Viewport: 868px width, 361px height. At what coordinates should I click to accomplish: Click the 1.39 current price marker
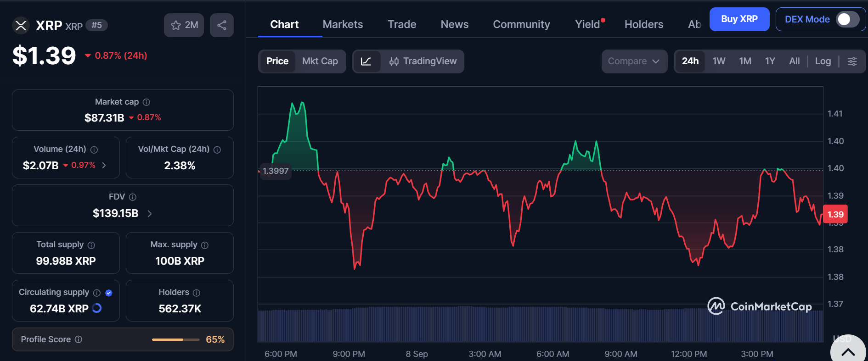[x=835, y=214]
